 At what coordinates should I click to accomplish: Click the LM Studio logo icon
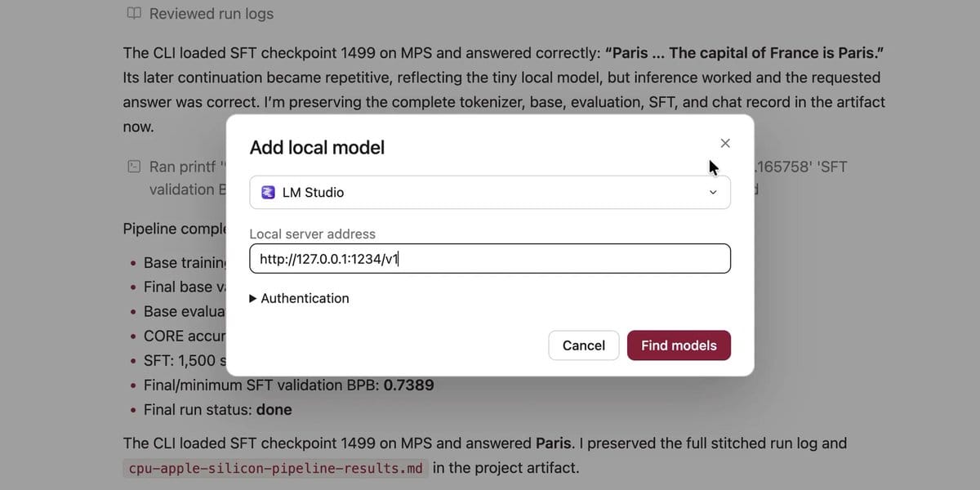(x=268, y=193)
